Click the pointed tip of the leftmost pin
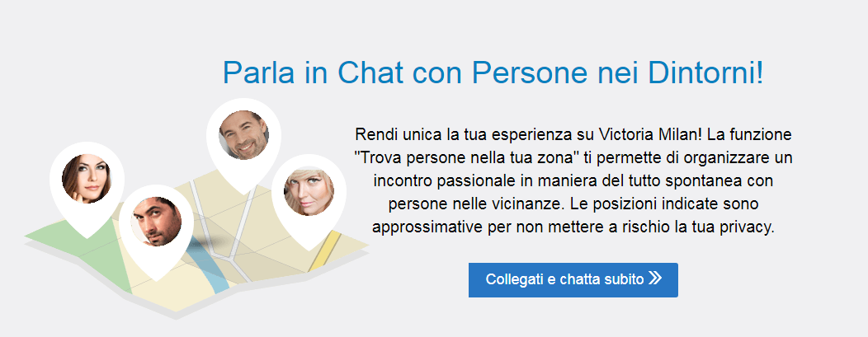868x337 pixels. point(86,235)
